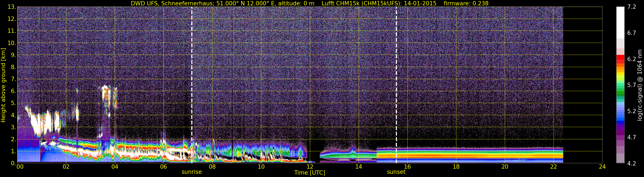Click the height axis tick '7.'
The image size is (644, 177).
pos(13,79)
